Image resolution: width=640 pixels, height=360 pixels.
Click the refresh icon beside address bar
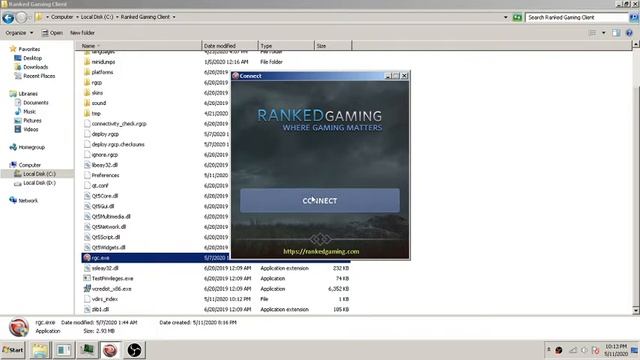(517, 17)
